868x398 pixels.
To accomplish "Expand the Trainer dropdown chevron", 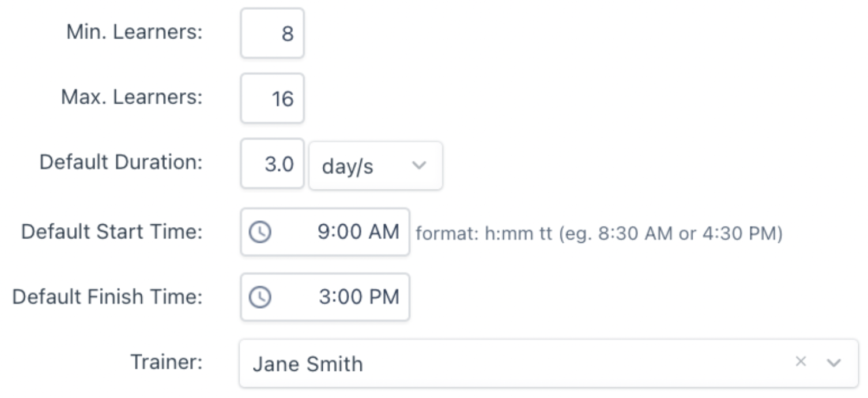I will 834,363.
